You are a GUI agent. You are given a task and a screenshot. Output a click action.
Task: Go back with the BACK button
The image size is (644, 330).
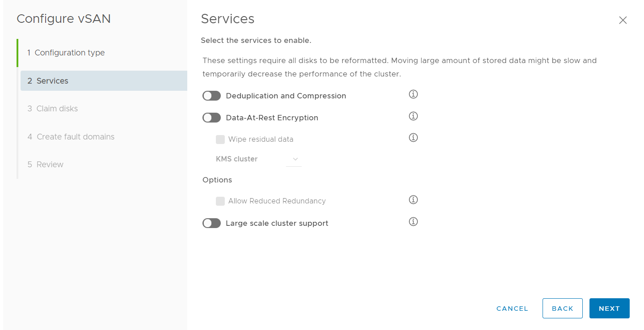(x=563, y=309)
